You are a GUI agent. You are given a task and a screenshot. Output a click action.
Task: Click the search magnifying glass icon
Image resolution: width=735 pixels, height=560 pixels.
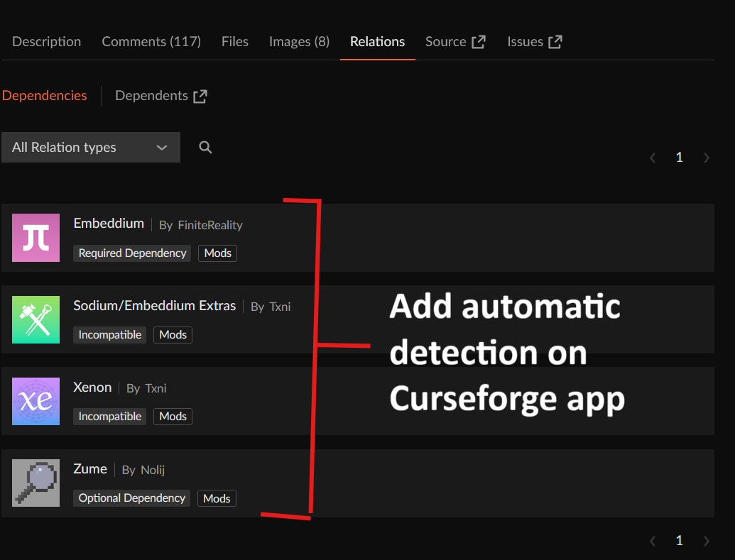coord(205,147)
